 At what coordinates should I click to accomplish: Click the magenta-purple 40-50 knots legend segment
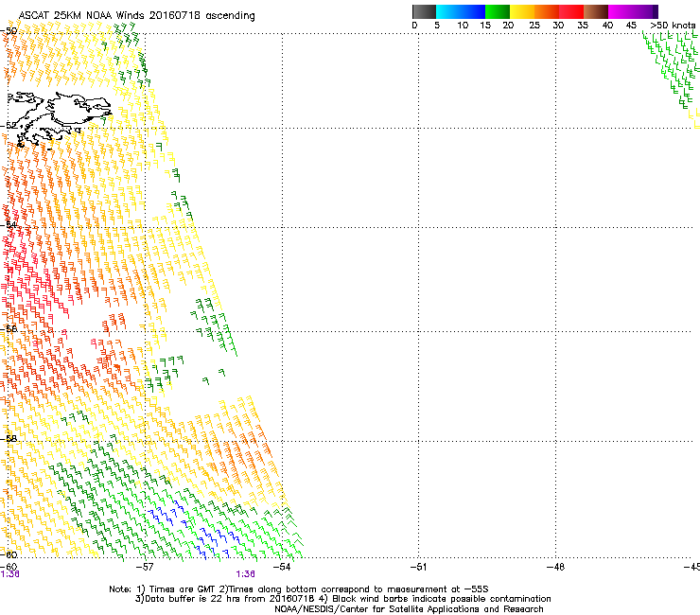tap(633, 11)
